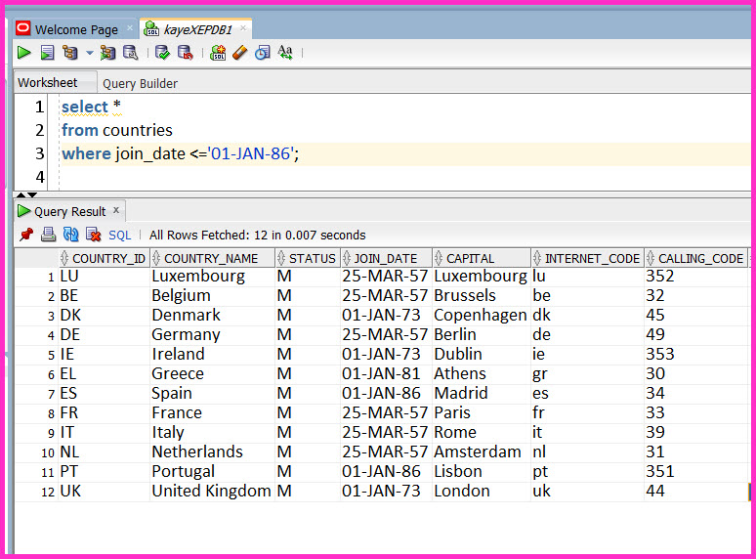756x559 pixels.
Task: Select the 'Ireland' cell
Action: (x=212, y=355)
